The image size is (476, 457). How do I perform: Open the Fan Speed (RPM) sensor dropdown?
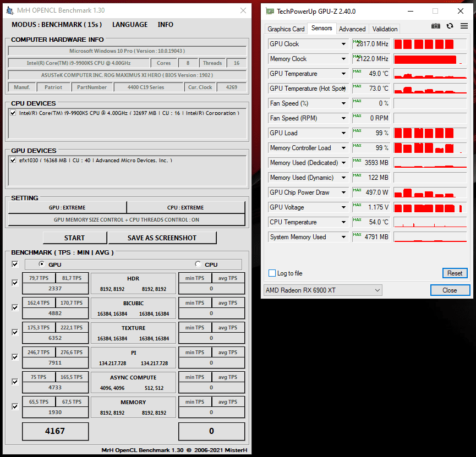(x=343, y=118)
